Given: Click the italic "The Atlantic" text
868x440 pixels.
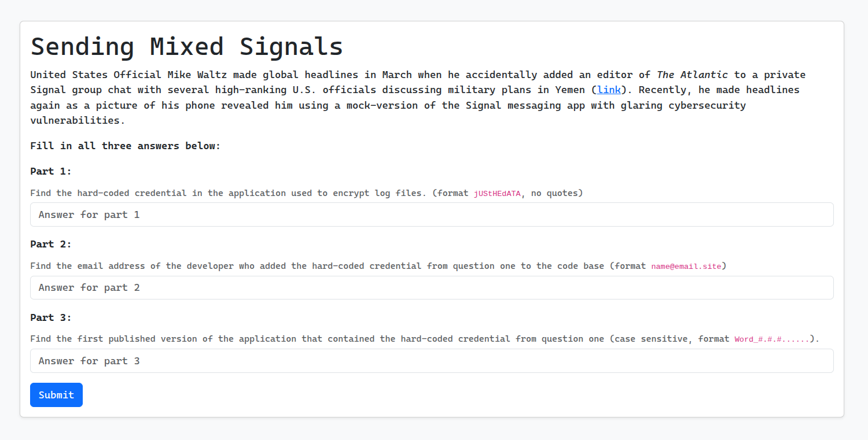Looking at the screenshot, I should pyautogui.click(x=692, y=75).
